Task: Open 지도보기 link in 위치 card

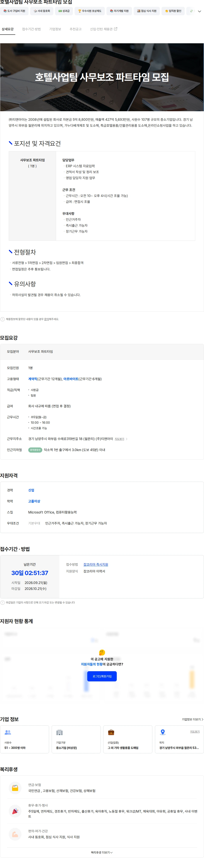Action: point(195,731)
